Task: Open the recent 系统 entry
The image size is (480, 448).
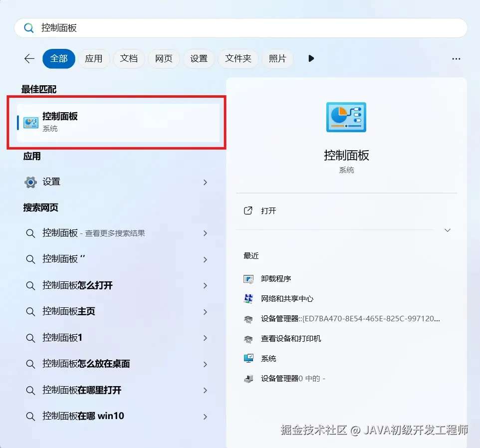Action: pyautogui.click(x=268, y=359)
